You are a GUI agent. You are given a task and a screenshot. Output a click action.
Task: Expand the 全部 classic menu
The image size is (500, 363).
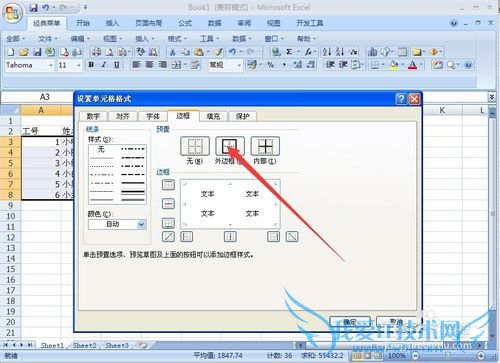pos(15,39)
